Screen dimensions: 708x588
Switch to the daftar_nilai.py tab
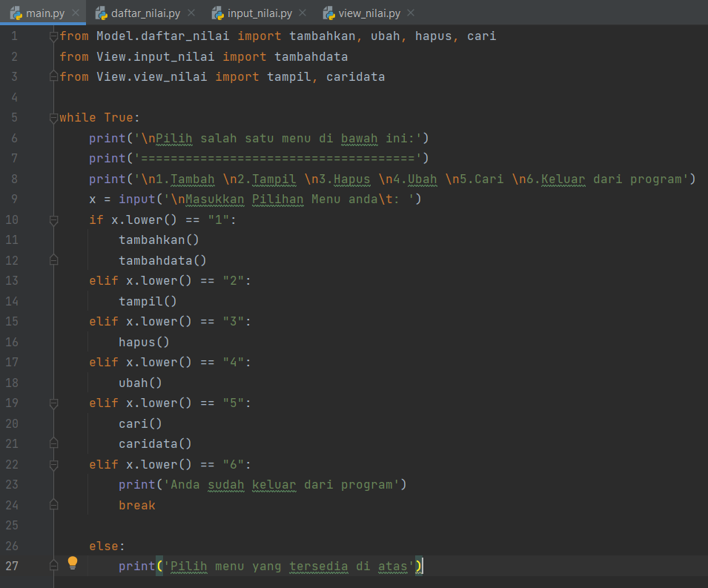[145, 12]
